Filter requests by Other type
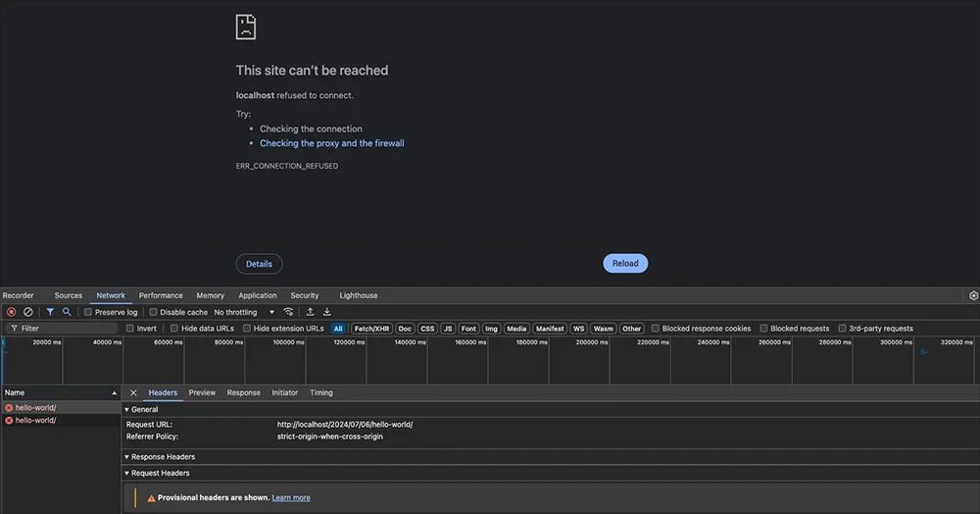This screenshot has width=980, height=514. tap(631, 329)
